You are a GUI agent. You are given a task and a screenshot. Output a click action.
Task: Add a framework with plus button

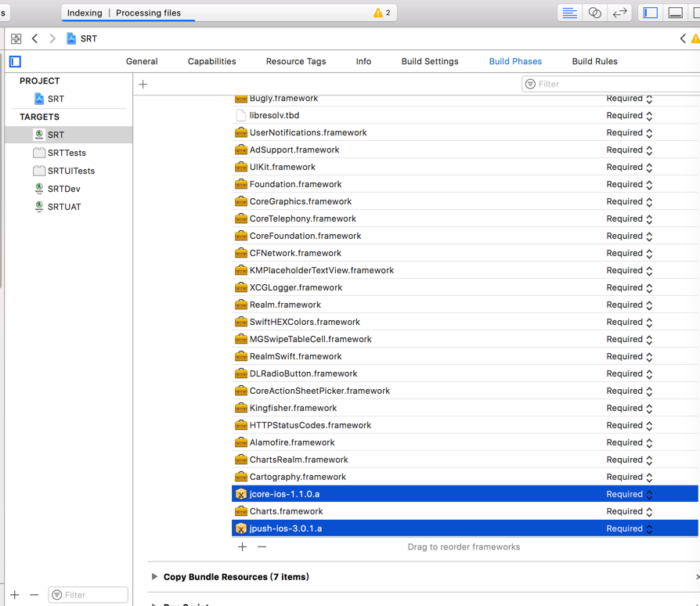click(243, 546)
